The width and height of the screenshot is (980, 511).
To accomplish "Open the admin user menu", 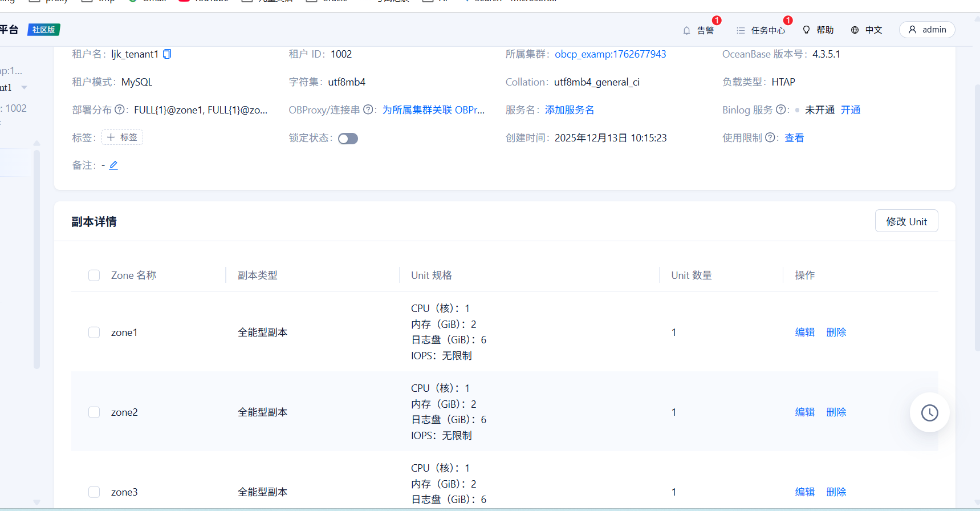I will (927, 30).
